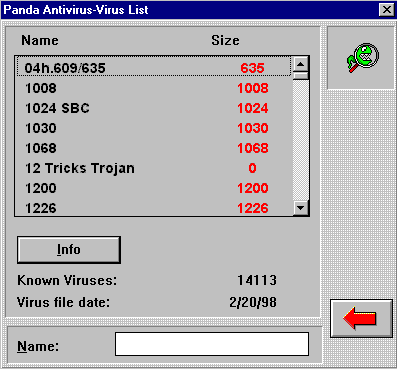Click the Virus file date label
This screenshot has width=397, height=369.
point(63,302)
